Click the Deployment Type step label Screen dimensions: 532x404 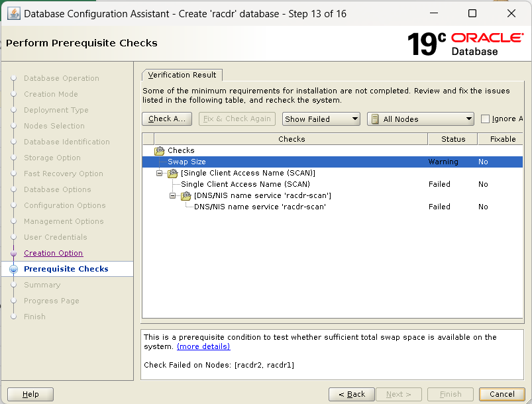coord(56,110)
